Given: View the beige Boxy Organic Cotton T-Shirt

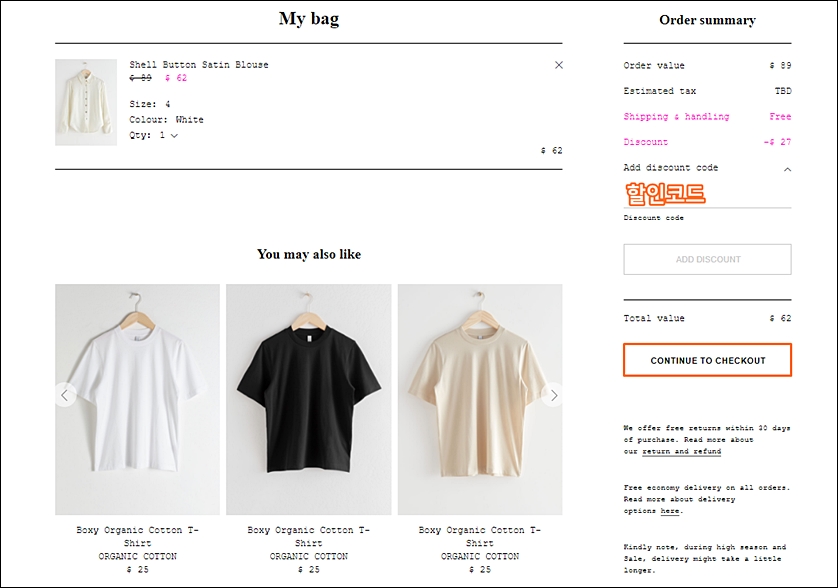Looking at the screenshot, I should pyautogui.click(x=480, y=399).
